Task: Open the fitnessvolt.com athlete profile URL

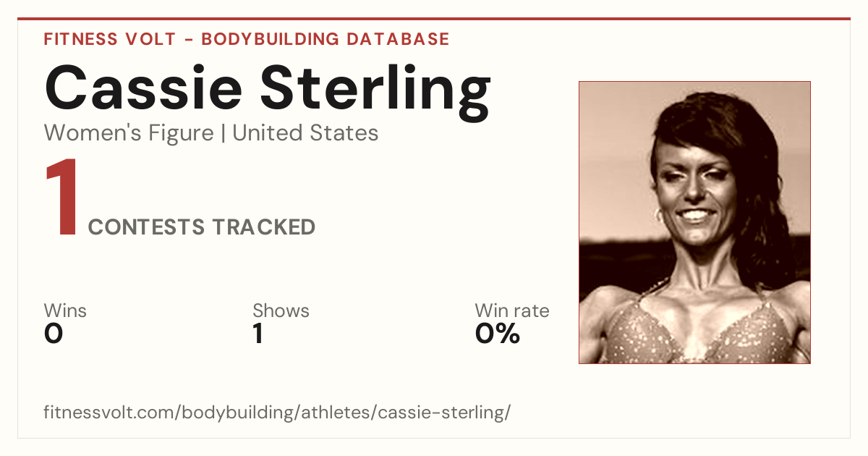Action: (x=277, y=413)
